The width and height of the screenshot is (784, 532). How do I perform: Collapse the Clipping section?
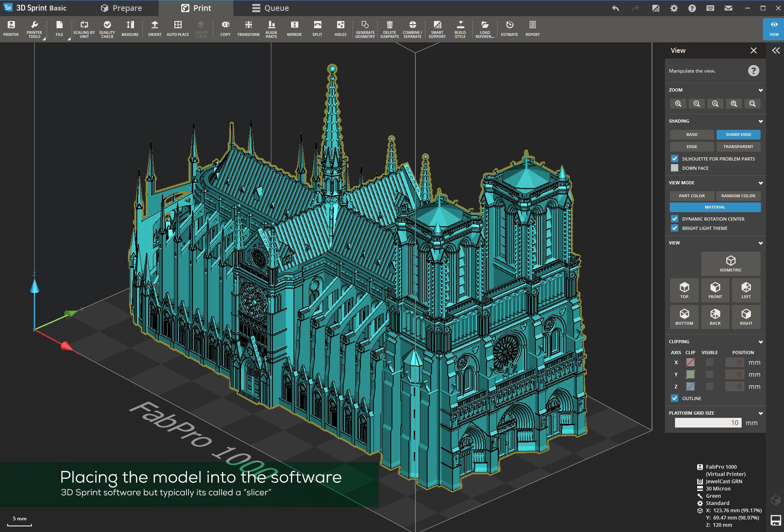[761, 342]
